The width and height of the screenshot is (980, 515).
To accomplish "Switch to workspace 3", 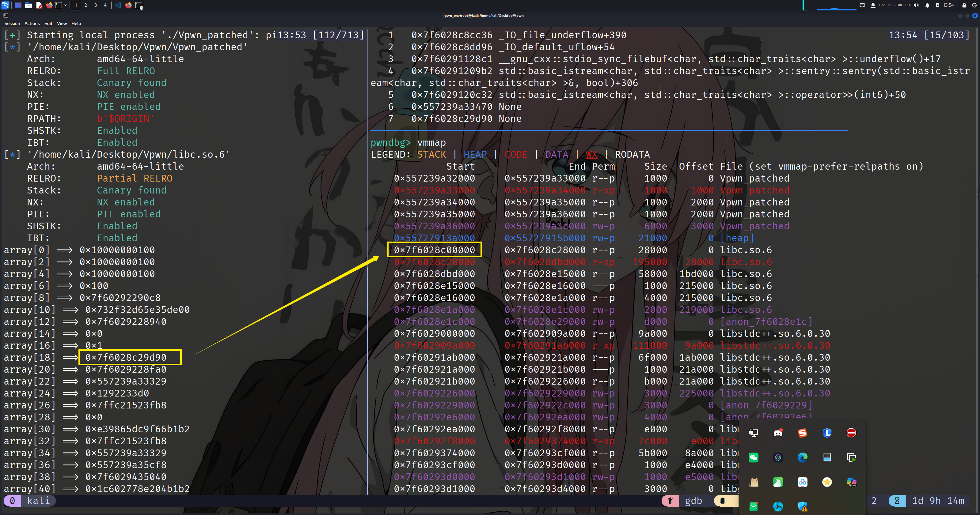I will pos(96,5).
